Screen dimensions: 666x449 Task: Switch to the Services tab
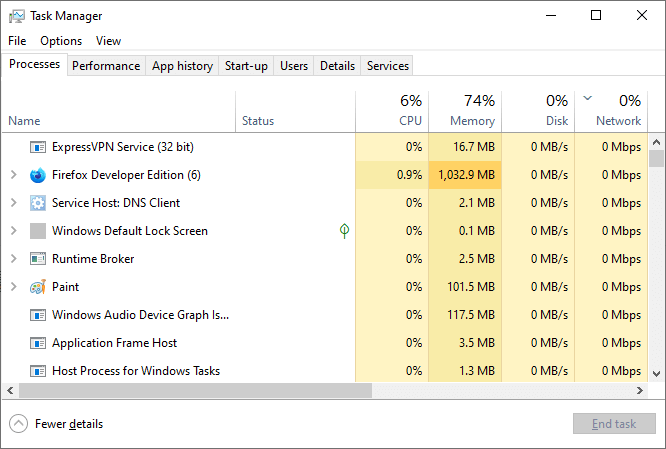click(x=387, y=66)
